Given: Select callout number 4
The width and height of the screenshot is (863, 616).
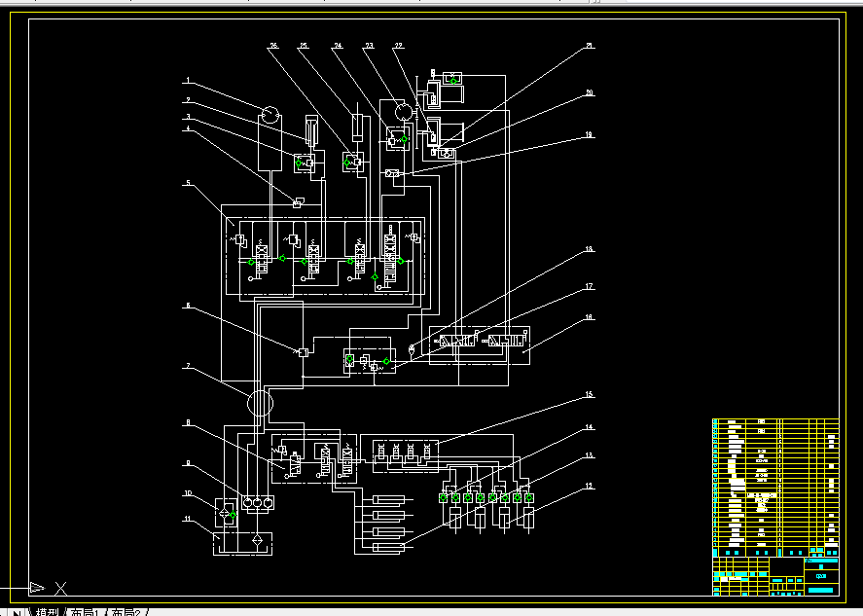Looking at the screenshot, I should [x=188, y=128].
